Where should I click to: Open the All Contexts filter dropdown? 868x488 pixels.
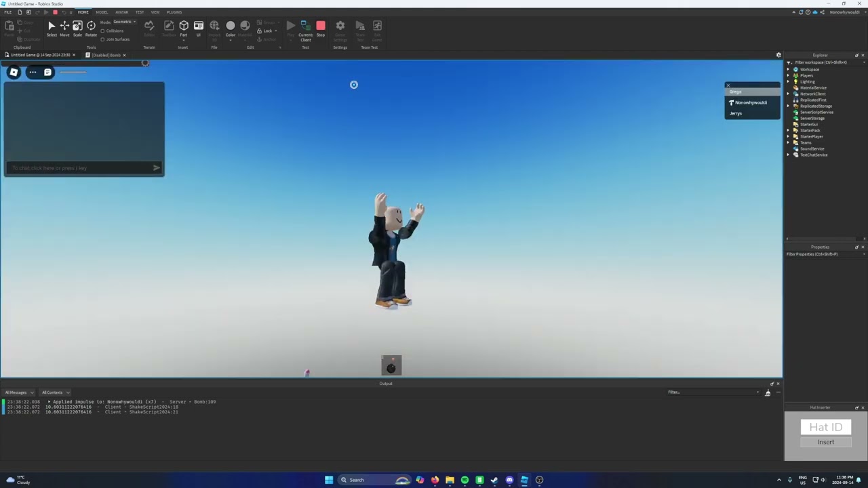56,392
